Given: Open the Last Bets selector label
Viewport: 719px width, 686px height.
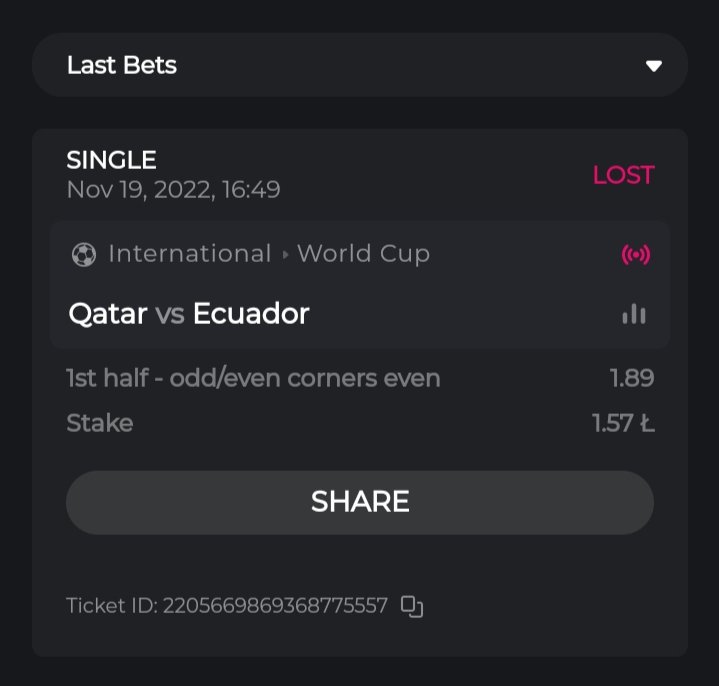Looking at the screenshot, I should point(122,66).
